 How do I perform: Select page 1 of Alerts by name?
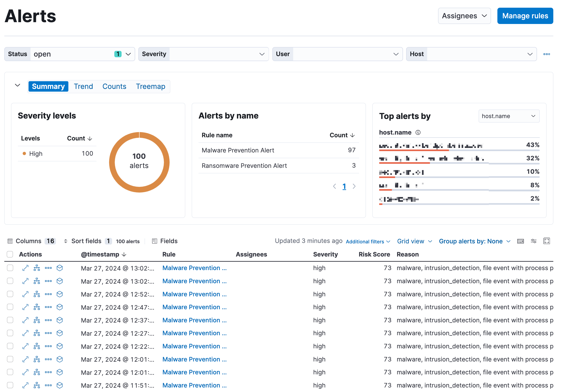tap(344, 187)
